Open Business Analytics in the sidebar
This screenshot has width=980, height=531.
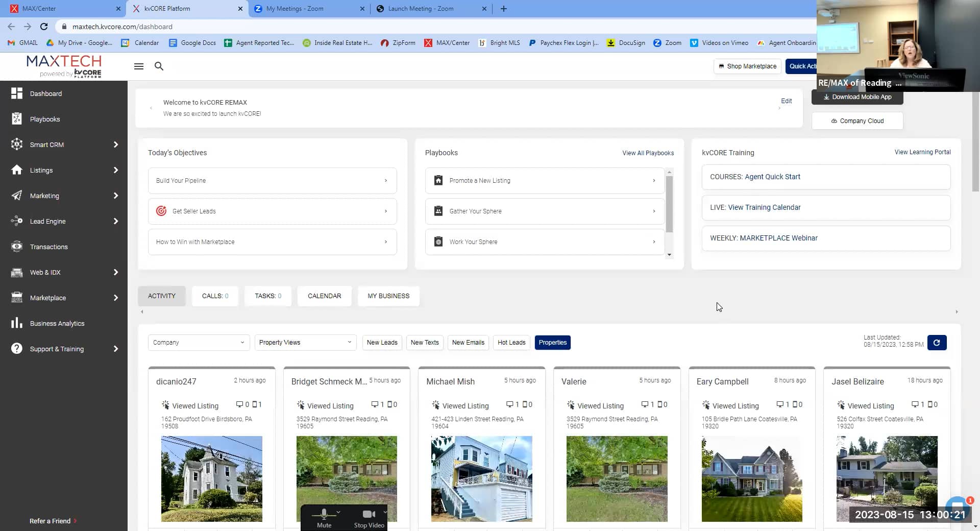pos(57,323)
